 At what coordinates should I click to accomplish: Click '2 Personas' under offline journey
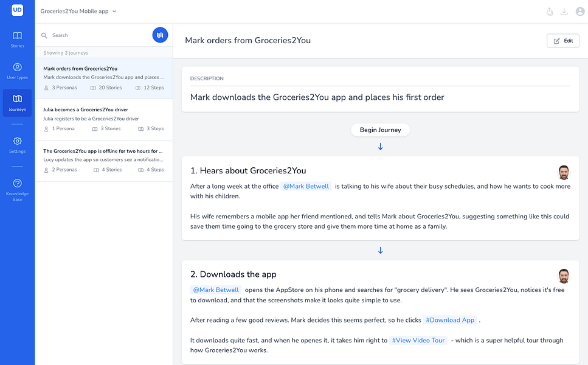pos(61,170)
